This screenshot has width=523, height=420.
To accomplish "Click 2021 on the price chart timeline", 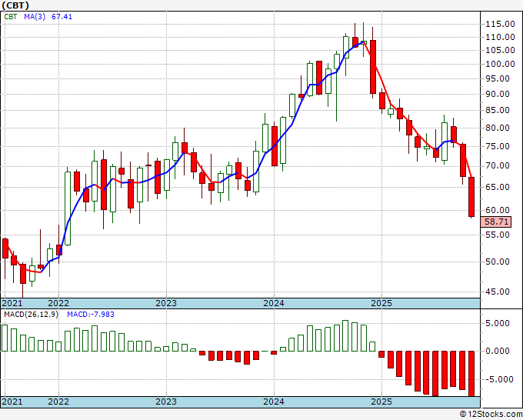I will click(x=12, y=303).
